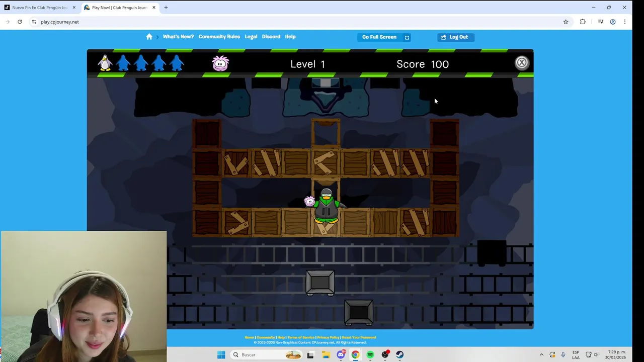
Task: Open the volume icon in system tray
Action: pos(596,355)
